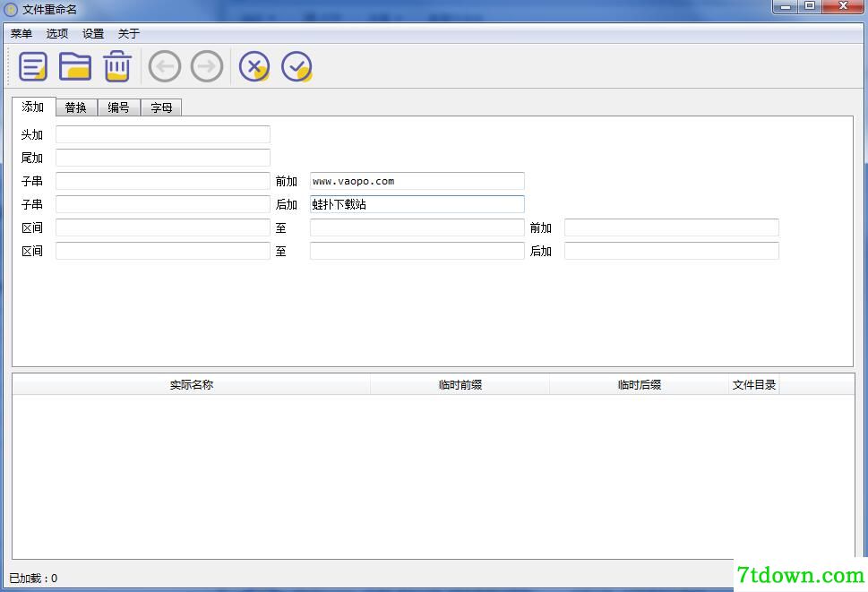
Task: Click the left arrow undo icon
Action: 165,66
